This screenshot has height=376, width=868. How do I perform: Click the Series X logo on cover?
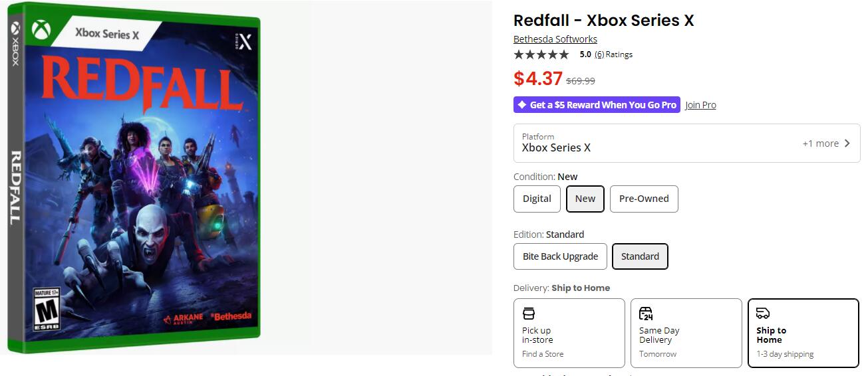(x=243, y=41)
